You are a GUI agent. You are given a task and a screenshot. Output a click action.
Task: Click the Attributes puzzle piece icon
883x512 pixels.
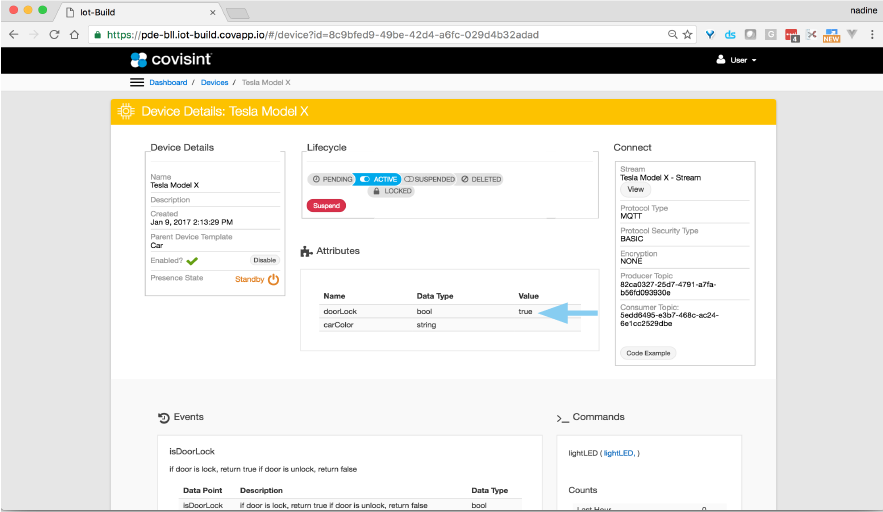306,251
